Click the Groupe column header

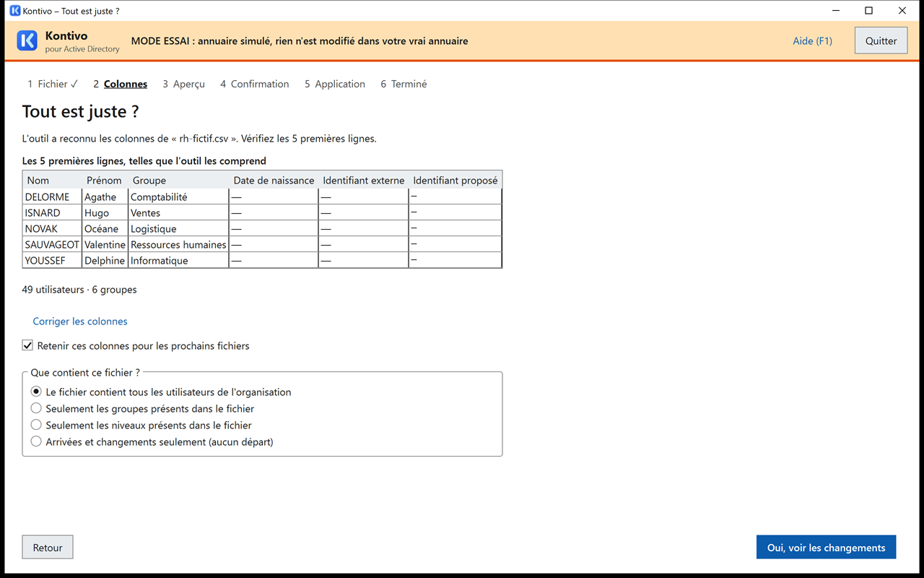[x=178, y=181]
